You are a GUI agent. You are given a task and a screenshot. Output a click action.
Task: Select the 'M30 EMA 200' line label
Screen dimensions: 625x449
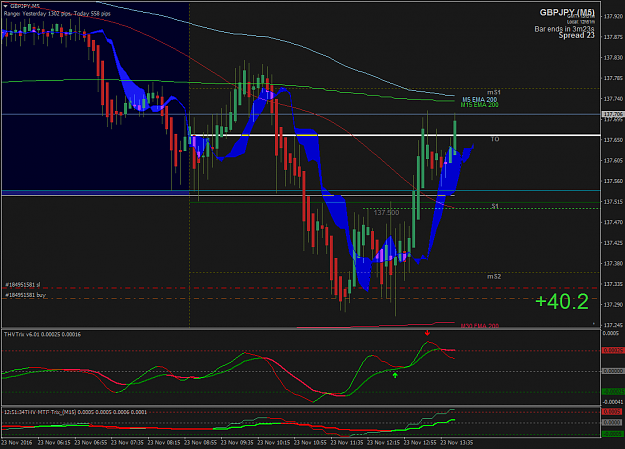pyautogui.click(x=480, y=326)
